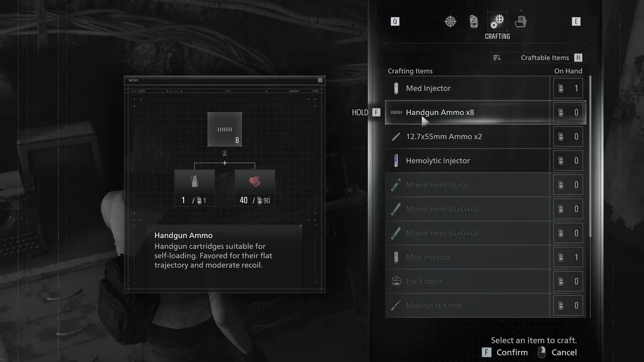The image size is (644, 362).
Task: Click the Cancel button
Action: [x=564, y=352]
